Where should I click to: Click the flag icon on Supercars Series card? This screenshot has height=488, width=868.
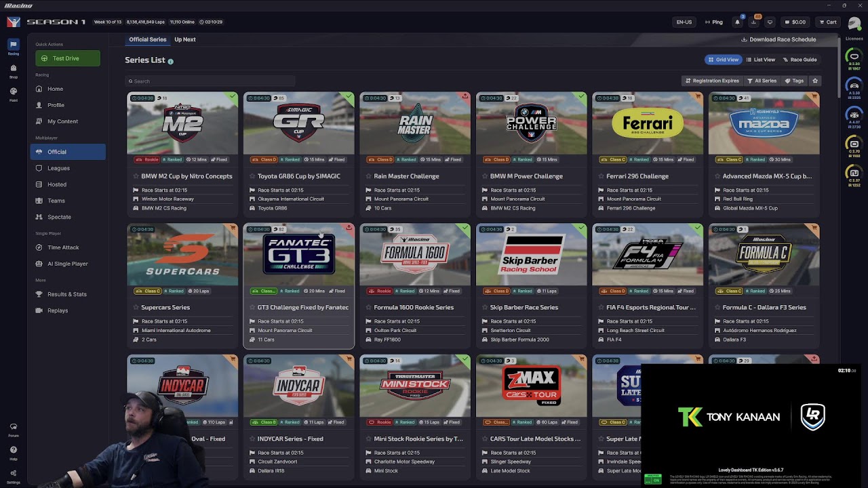click(x=136, y=321)
